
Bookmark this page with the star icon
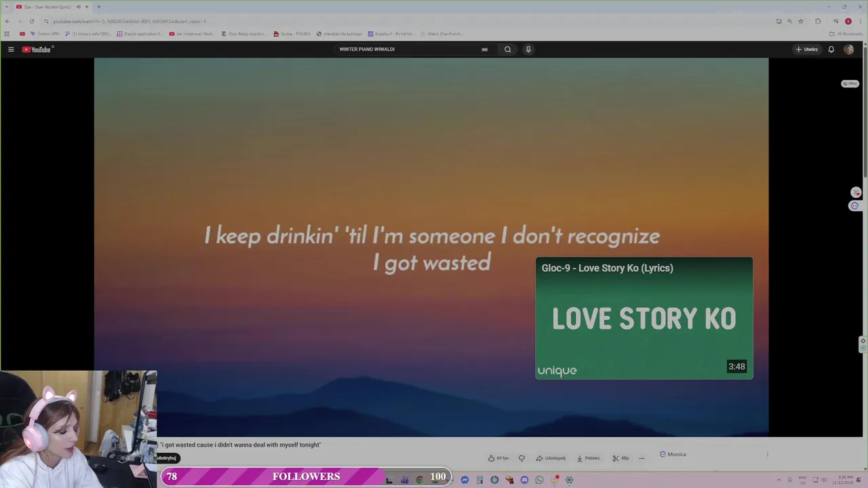point(800,21)
